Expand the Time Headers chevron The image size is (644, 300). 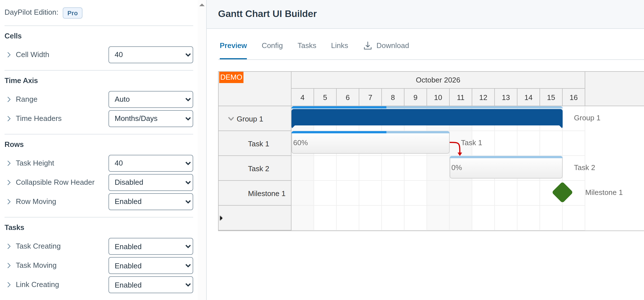[x=9, y=119]
